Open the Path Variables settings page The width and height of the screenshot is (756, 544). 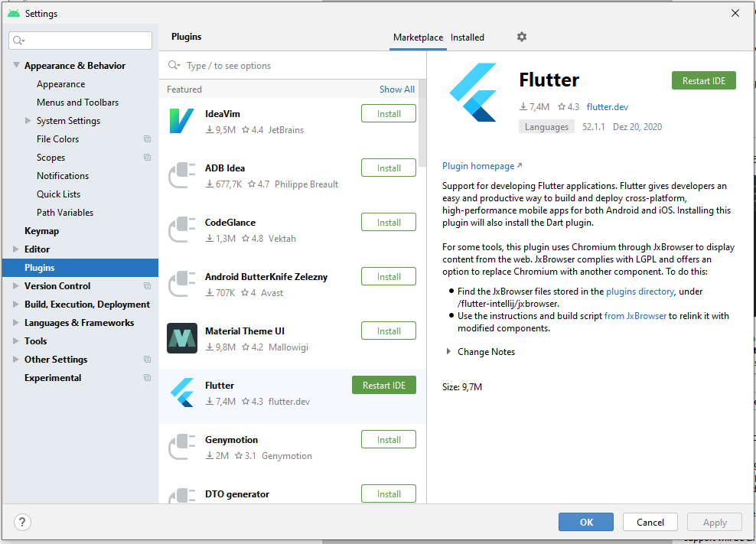click(65, 212)
